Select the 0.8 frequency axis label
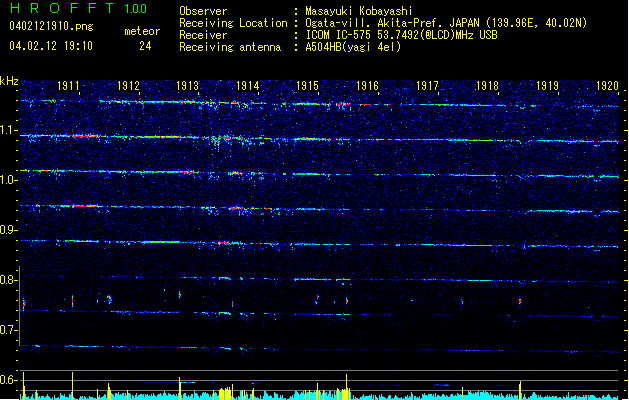This screenshot has width=629, height=400. coord(9,280)
